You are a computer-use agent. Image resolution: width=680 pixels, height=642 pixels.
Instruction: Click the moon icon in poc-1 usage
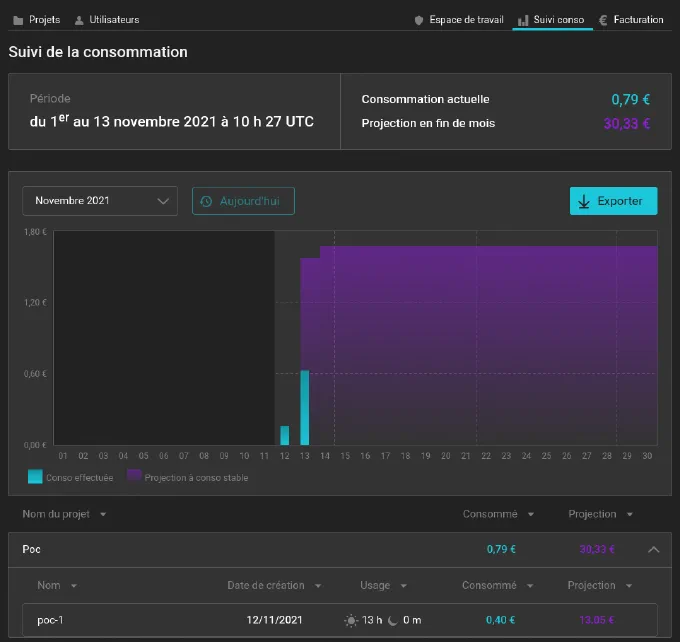pos(392,621)
